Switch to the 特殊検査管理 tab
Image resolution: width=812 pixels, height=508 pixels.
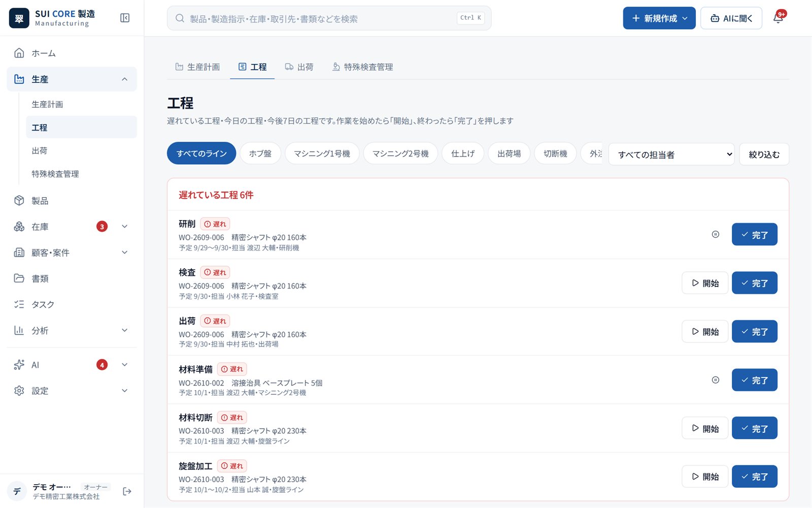click(x=362, y=67)
